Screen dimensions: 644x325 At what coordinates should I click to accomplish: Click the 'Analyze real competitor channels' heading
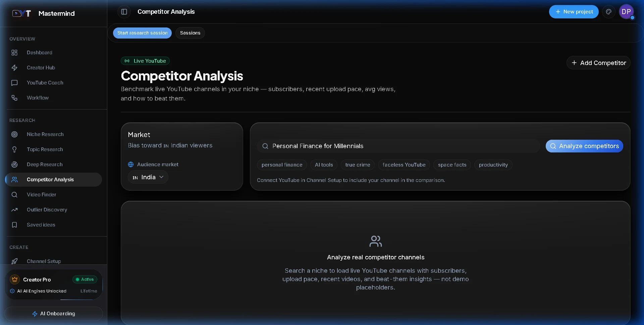pos(376,257)
